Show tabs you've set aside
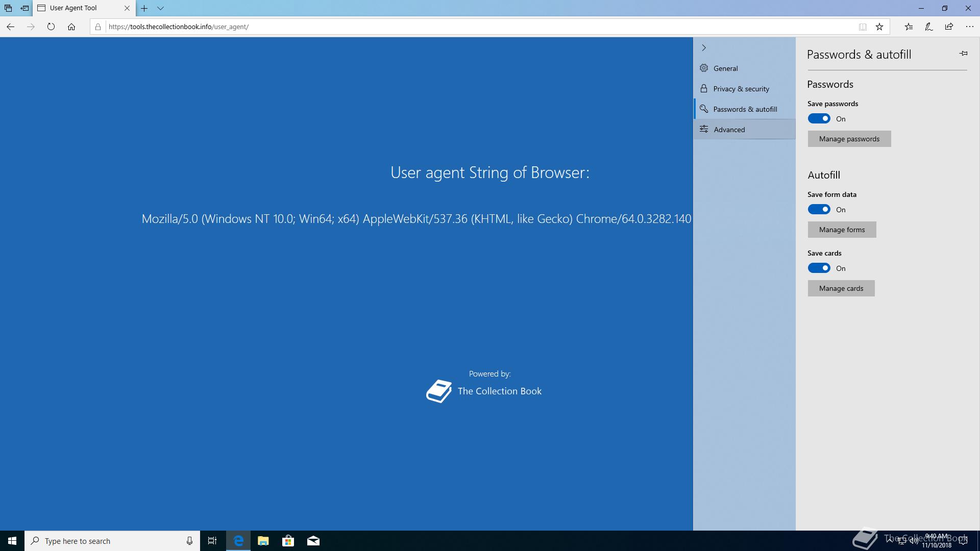The width and height of the screenshot is (980, 551). [8, 8]
